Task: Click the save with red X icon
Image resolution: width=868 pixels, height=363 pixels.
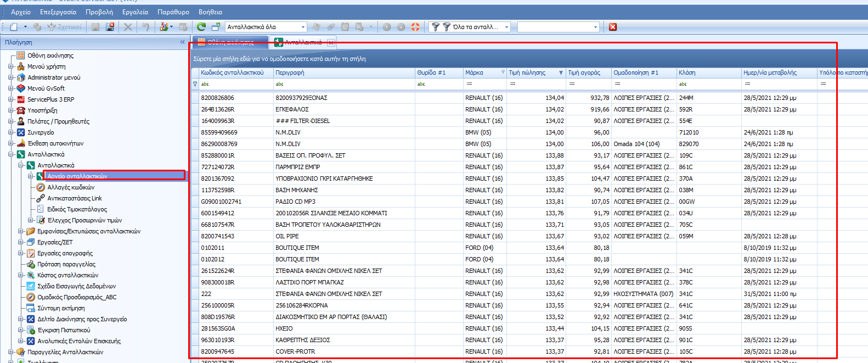Action: tap(110, 27)
